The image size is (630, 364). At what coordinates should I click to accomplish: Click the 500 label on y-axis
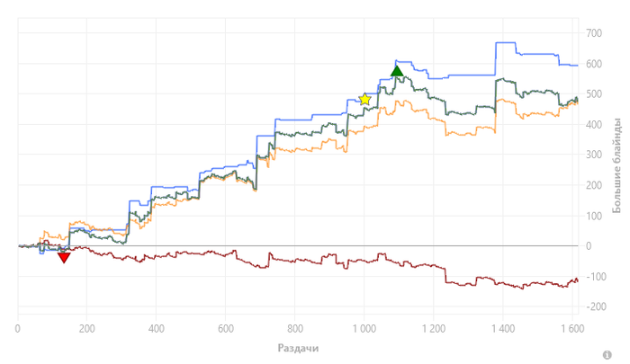pos(593,94)
